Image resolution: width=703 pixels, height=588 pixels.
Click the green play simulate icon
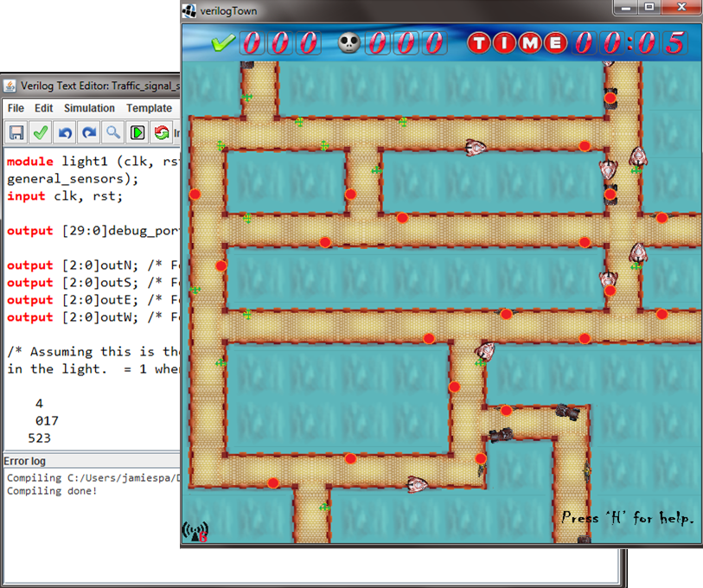[137, 132]
